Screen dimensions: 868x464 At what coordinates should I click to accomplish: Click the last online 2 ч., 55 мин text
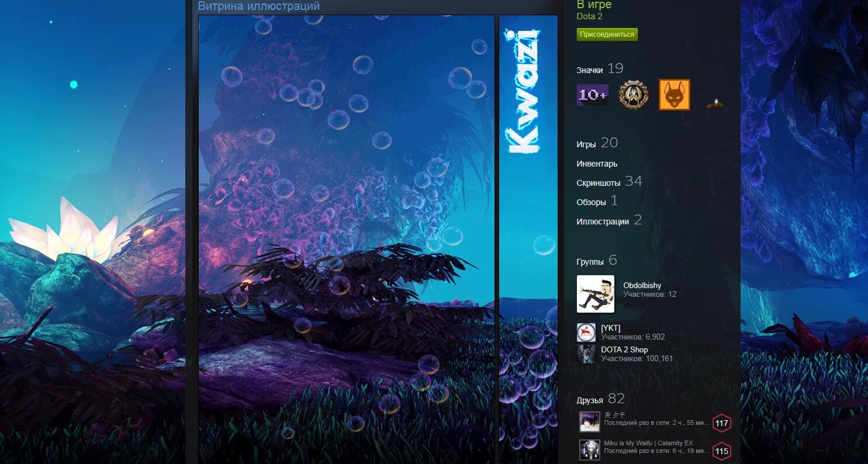point(657,423)
